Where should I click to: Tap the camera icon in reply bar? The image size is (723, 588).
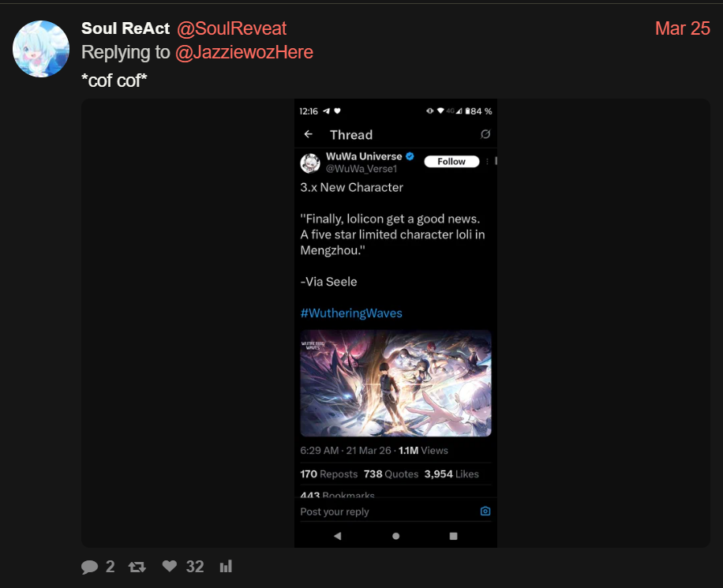[x=485, y=511]
